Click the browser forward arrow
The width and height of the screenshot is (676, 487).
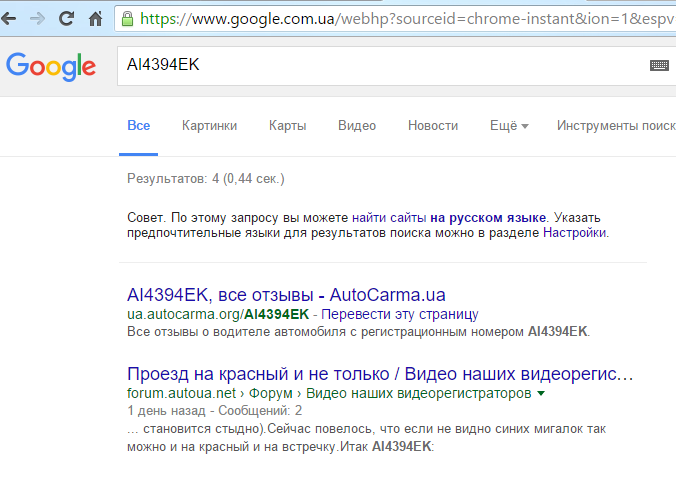pyautogui.click(x=37, y=18)
